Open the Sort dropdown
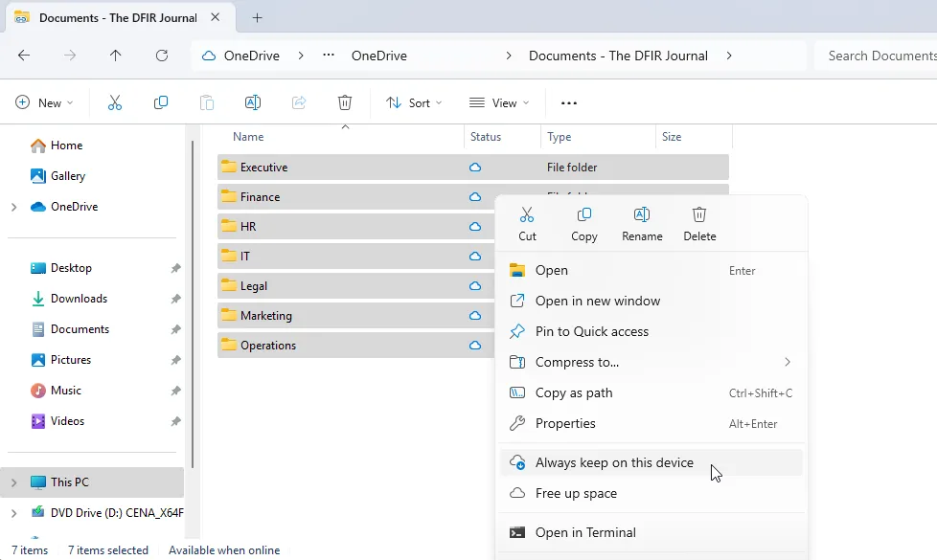 [414, 102]
